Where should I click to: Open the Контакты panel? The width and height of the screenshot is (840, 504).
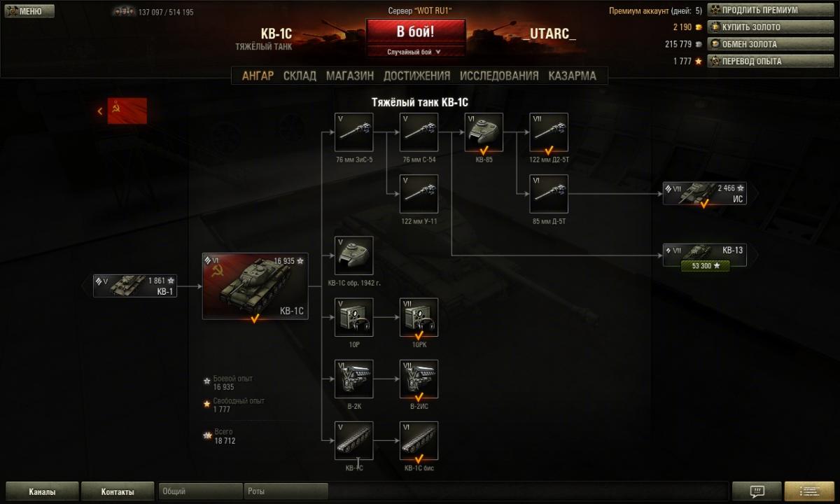tap(117, 491)
